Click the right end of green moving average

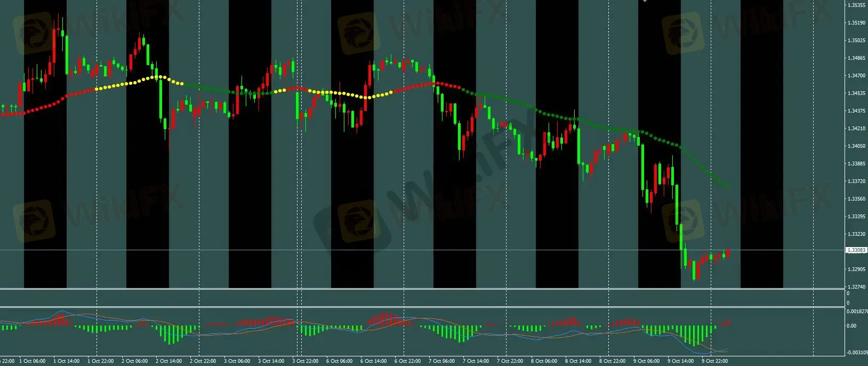click(x=728, y=186)
